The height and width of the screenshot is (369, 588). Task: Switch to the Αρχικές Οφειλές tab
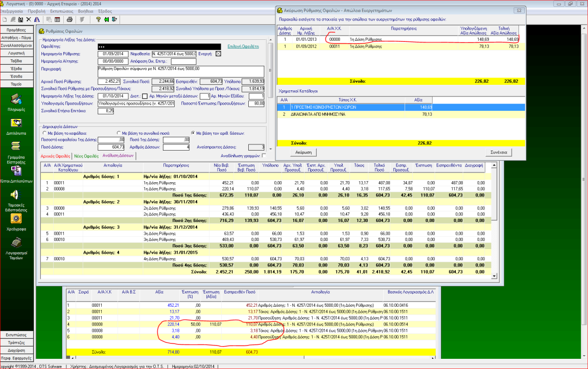(x=55, y=156)
